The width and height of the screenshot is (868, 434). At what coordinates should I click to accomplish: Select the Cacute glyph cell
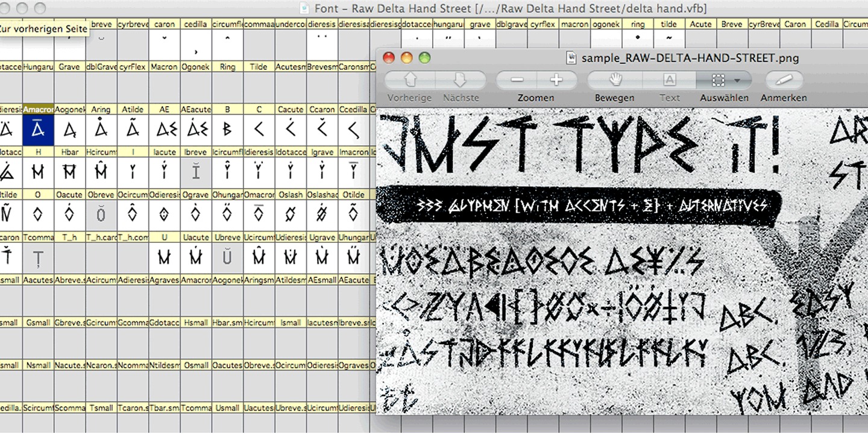click(291, 130)
